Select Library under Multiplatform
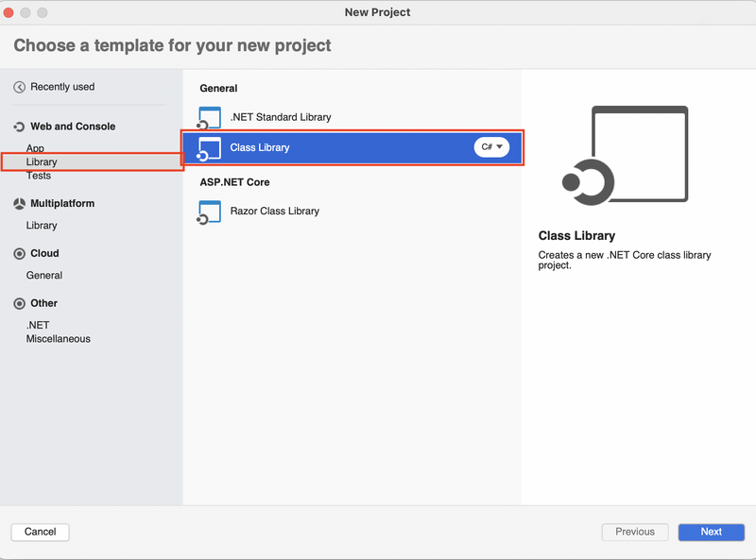756x560 pixels. (42, 226)
